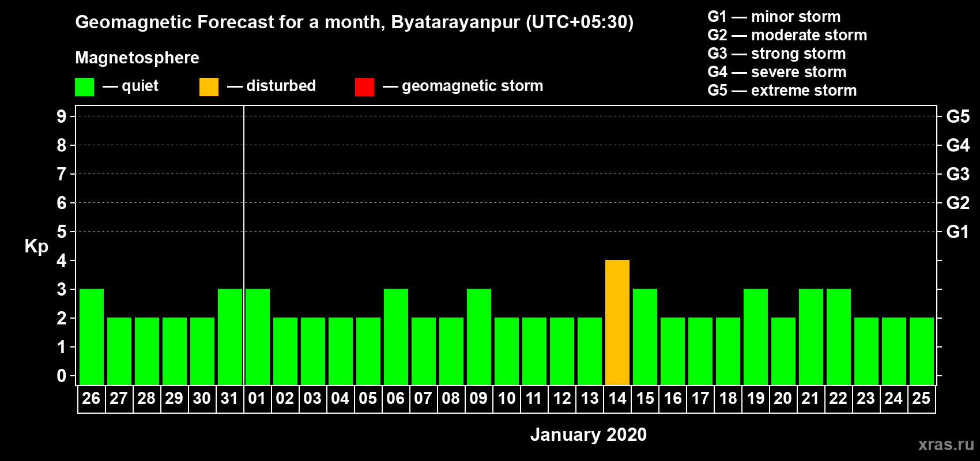The width and height of the screenshot is (980, 461).
Task: Click the orange disturbed legend swatch
Action: click(x=209, y=87)
